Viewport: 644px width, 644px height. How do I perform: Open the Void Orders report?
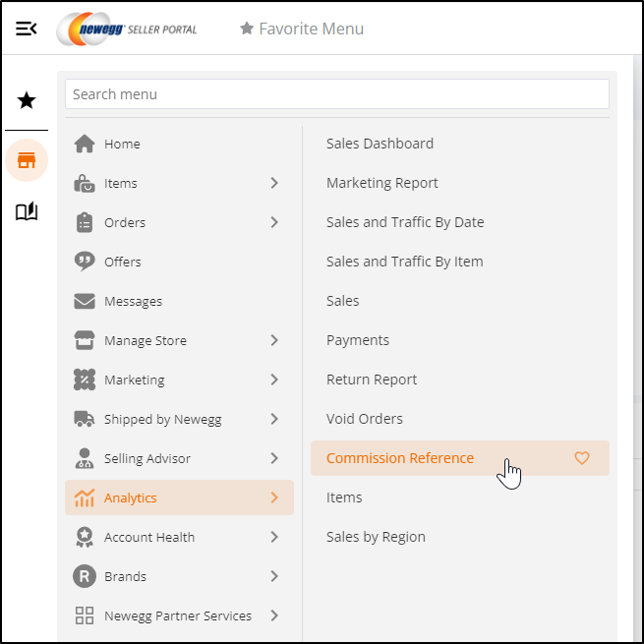coord(365,419)
